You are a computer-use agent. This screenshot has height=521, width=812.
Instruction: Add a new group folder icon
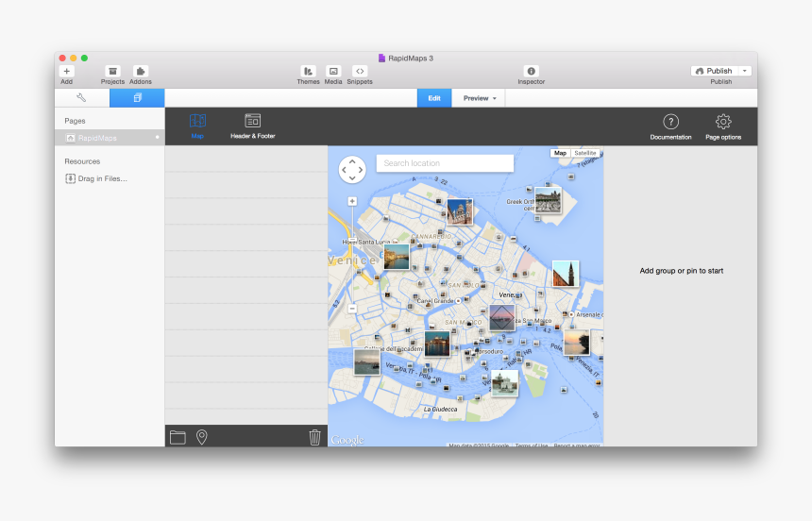coord(178,437)
